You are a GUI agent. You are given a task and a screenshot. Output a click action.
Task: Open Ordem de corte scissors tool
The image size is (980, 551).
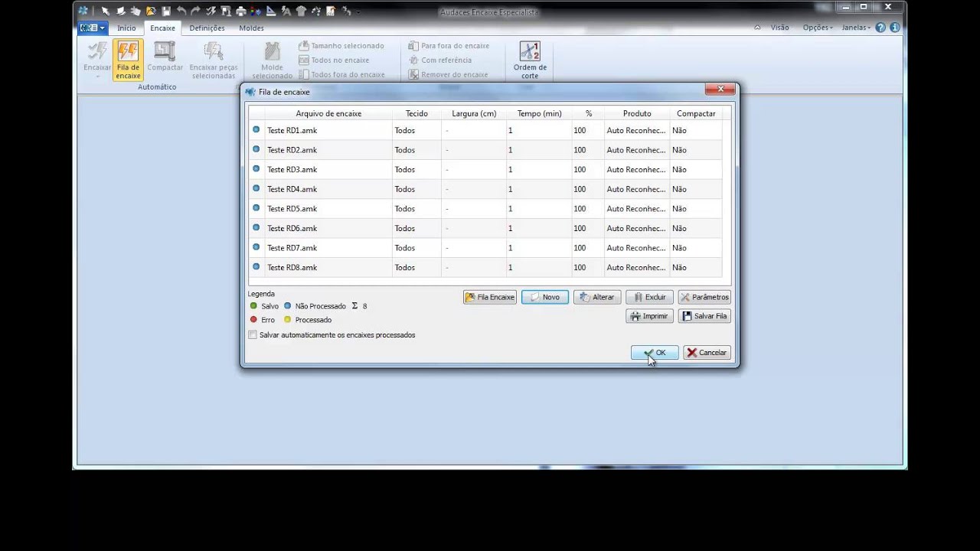[x=530, y=60]
